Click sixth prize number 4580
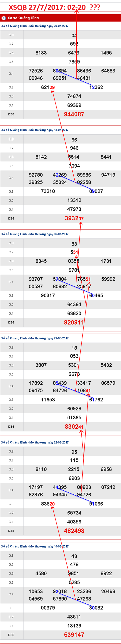 (x=41, y=573)
